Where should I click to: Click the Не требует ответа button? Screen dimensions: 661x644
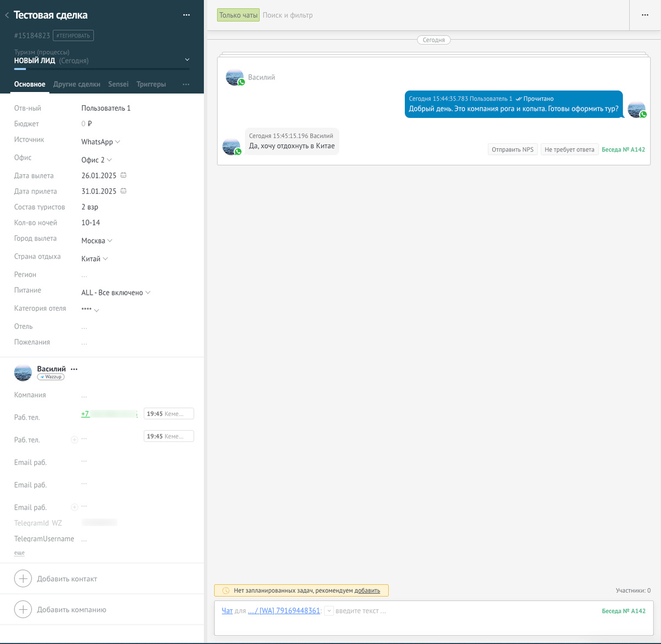click(x=570, y=149)
